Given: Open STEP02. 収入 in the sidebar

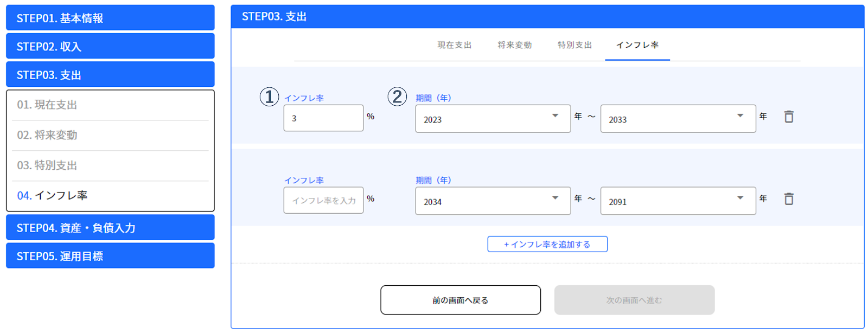Looking at the screenshot, I should point(110,46).
